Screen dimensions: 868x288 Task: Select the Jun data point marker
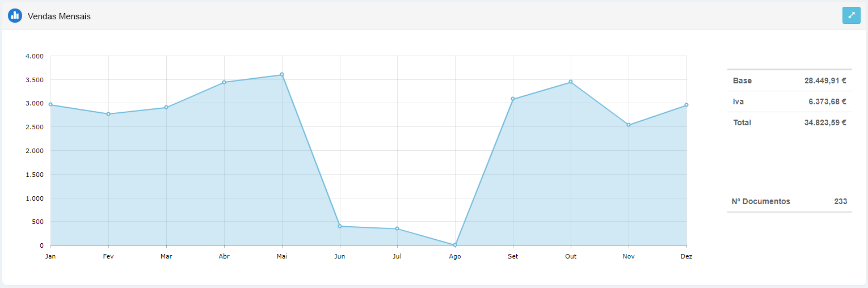pos(340,226)
